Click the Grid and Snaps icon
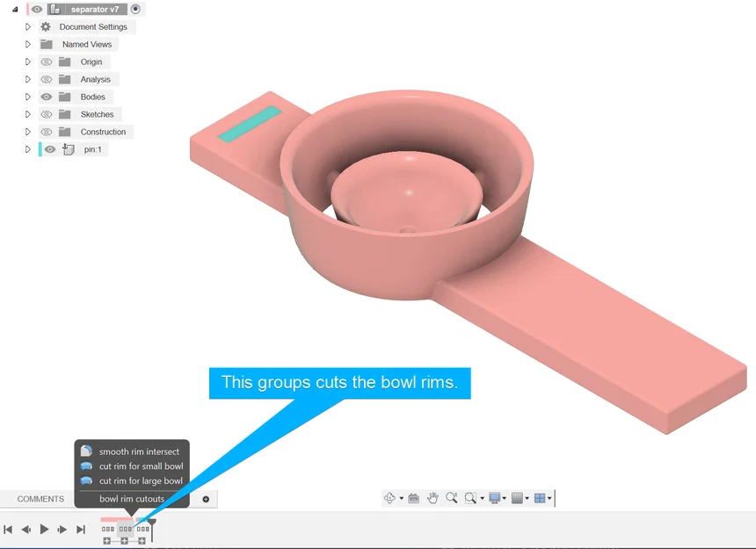The height and width of the screenshot is (549, 756). tap(518, 497)
